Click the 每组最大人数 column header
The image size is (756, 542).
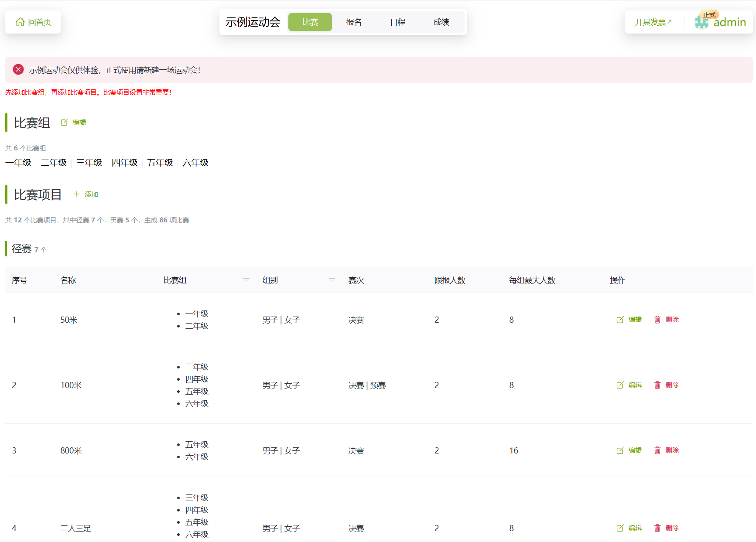coord(532,280)
